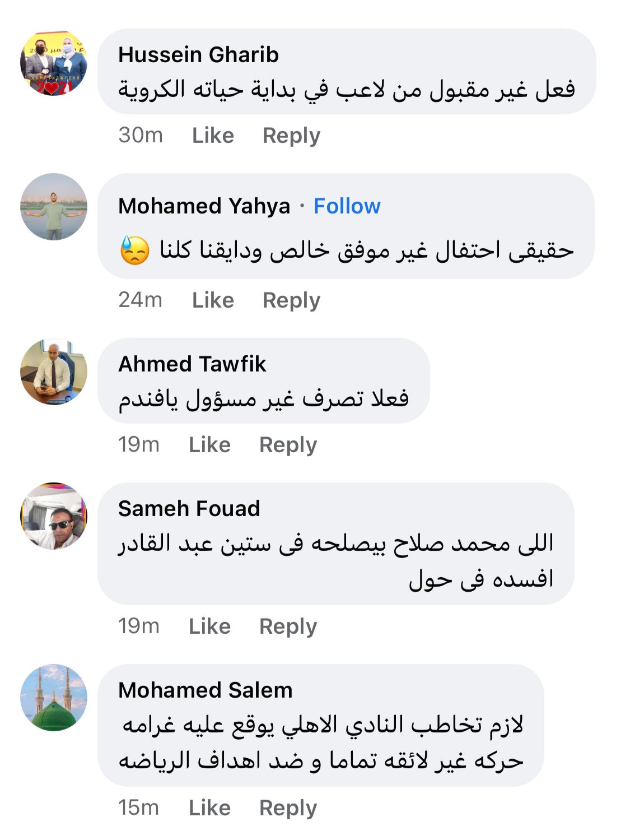Reply to Hussein Gharib's comment
Screen dimensions: 630x840
[291, 136]
